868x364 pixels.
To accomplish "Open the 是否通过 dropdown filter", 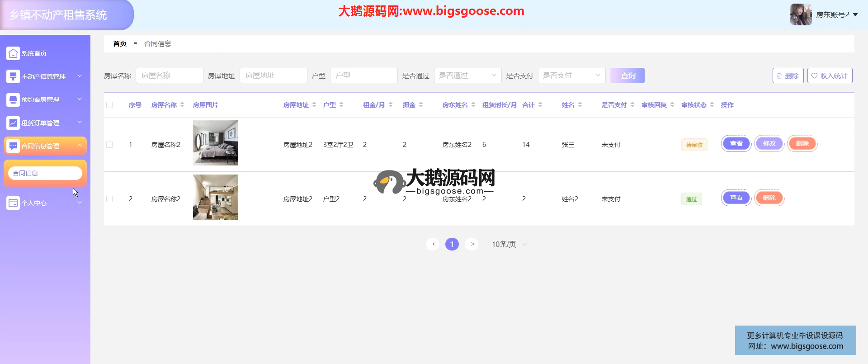I will [467, 76].
